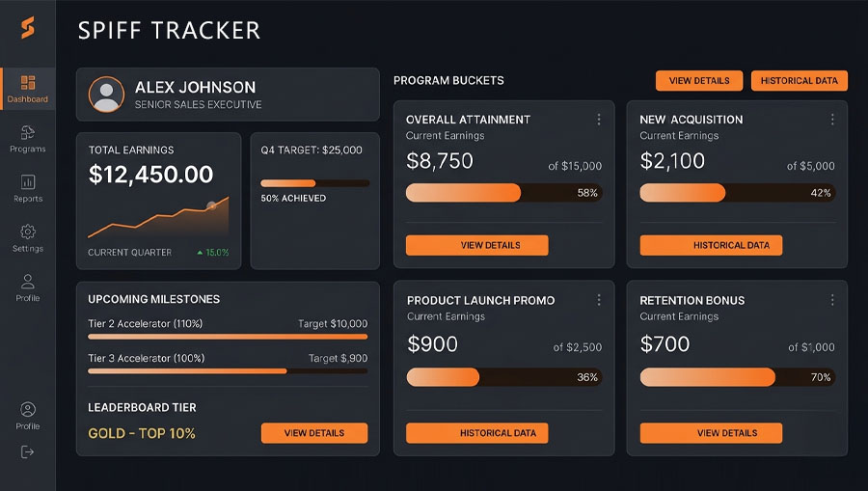Screen dimensions: 868x491
Task: Click the TOTAL EARNINGS label
Action: [130, 150]
